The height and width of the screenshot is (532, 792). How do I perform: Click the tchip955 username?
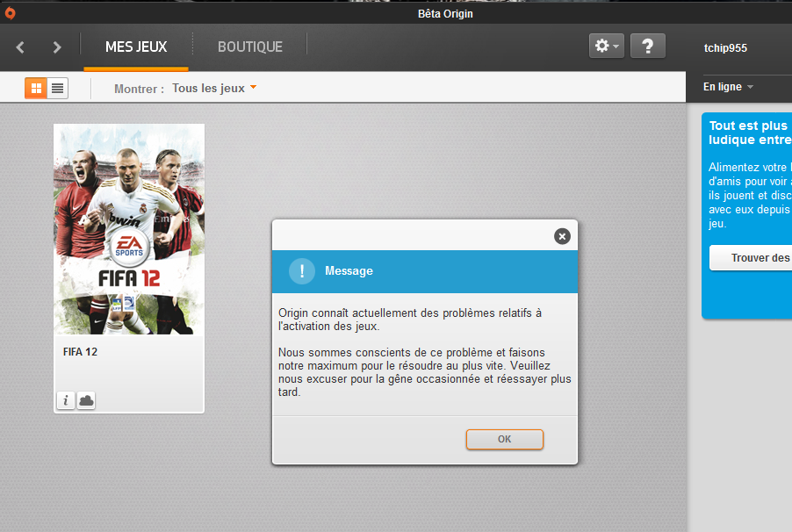(x=725, y=48)
